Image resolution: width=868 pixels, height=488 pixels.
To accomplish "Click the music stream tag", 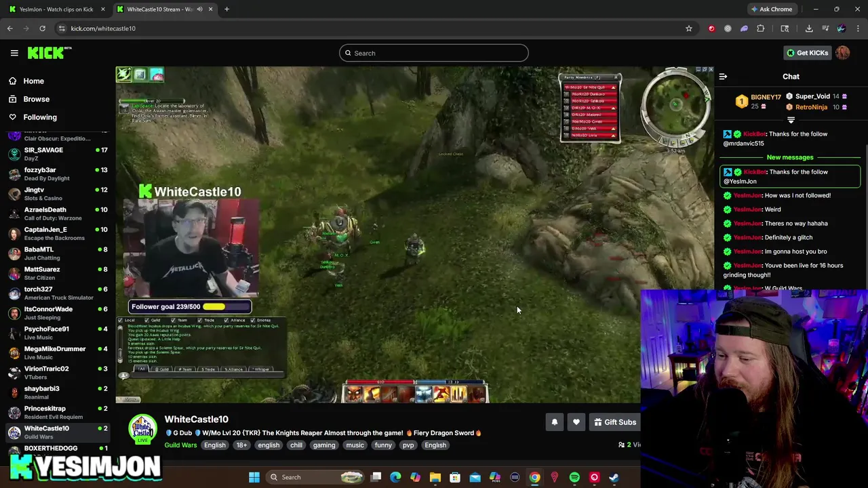I will point(355,445).
